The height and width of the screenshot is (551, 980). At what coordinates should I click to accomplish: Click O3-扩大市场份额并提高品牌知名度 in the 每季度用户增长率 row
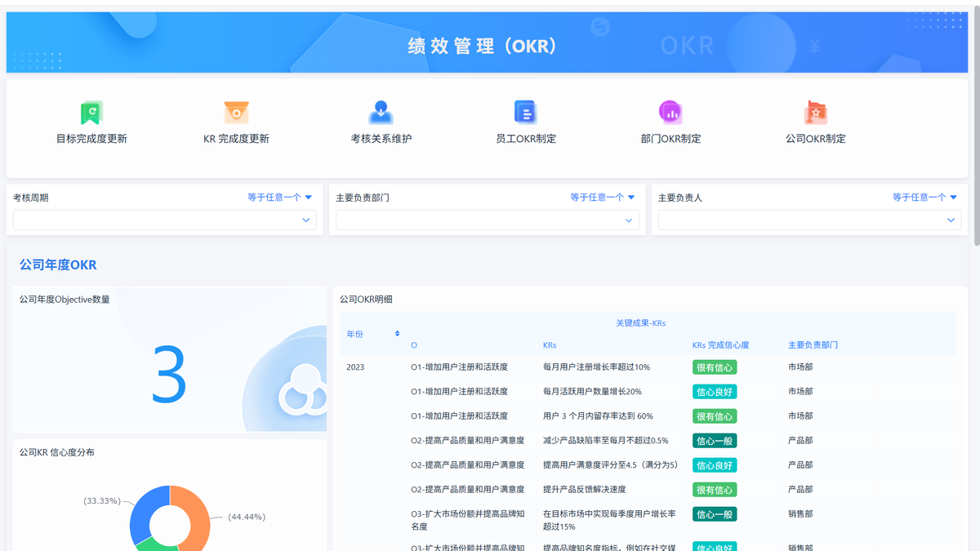click(x=467, y=520)
